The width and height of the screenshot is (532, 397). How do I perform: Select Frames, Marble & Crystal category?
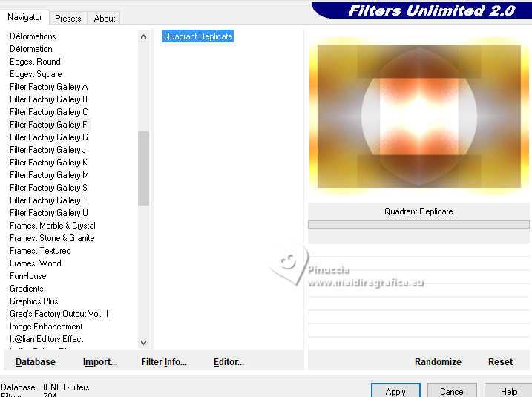tap(53, 226)
